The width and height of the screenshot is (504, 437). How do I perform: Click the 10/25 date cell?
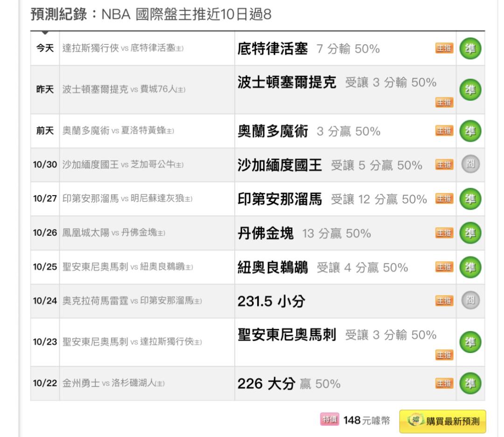tap(45, 267)
